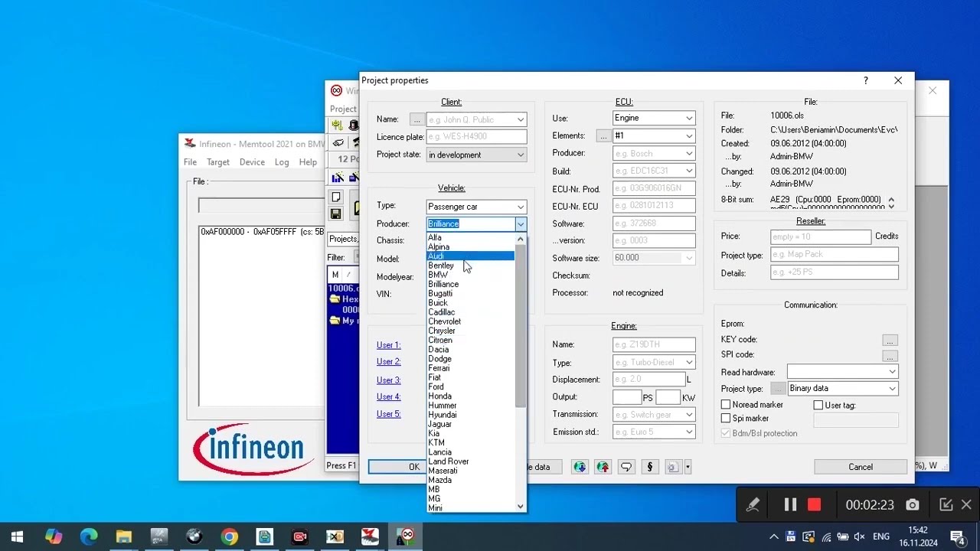Open the Project type Binary data dropdown
Image resolution: width=980 pixels, height=551 pixels.
point(892,389)
